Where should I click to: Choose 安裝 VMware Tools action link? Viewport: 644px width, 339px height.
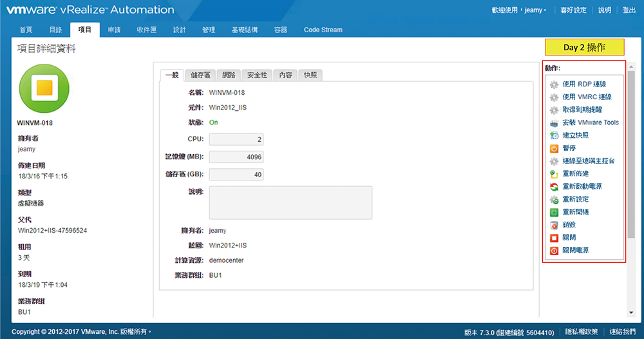click(x=591, y=122)
